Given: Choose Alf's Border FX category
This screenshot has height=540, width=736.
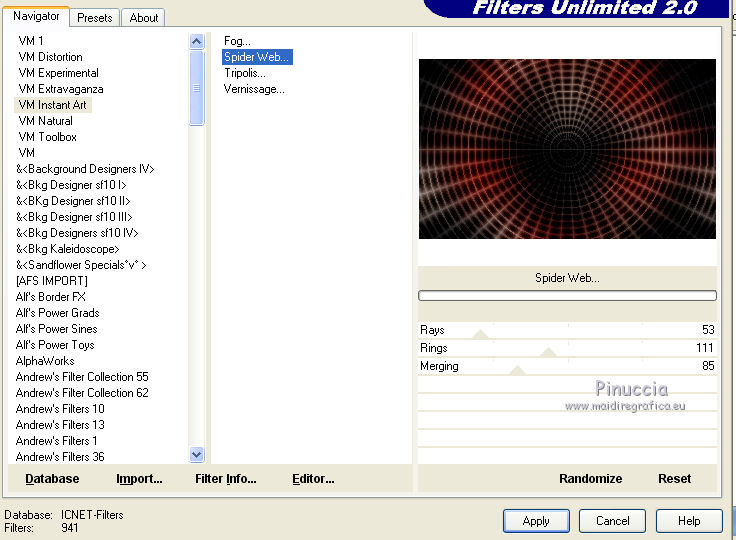Looking at the screenshot, I should pyautogui.click(x=51, y=297).
